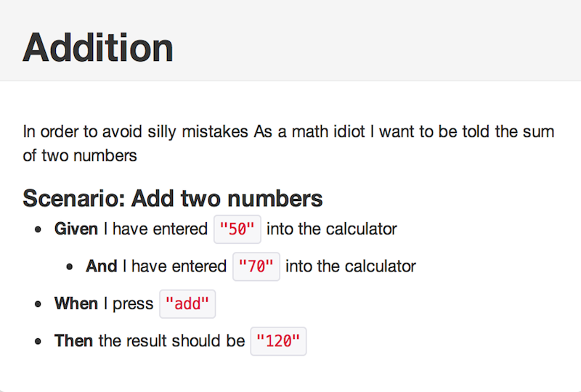Click the "70" code snippet
581x392 pixels.
[x=256, y=266]
